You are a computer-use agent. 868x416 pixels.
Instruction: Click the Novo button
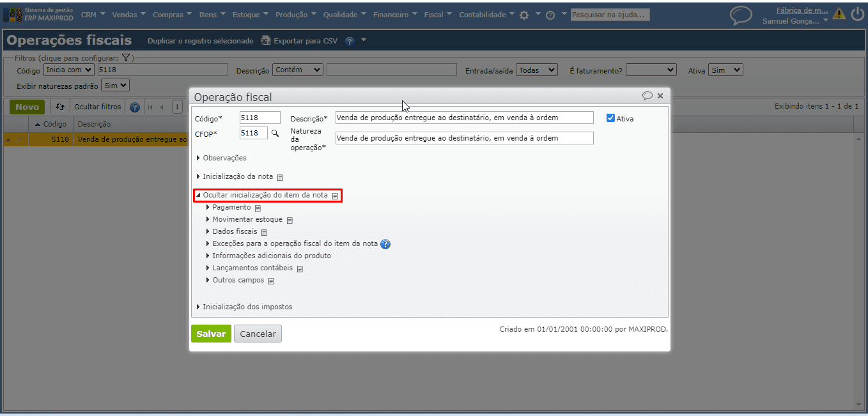[x=27, y=107]
